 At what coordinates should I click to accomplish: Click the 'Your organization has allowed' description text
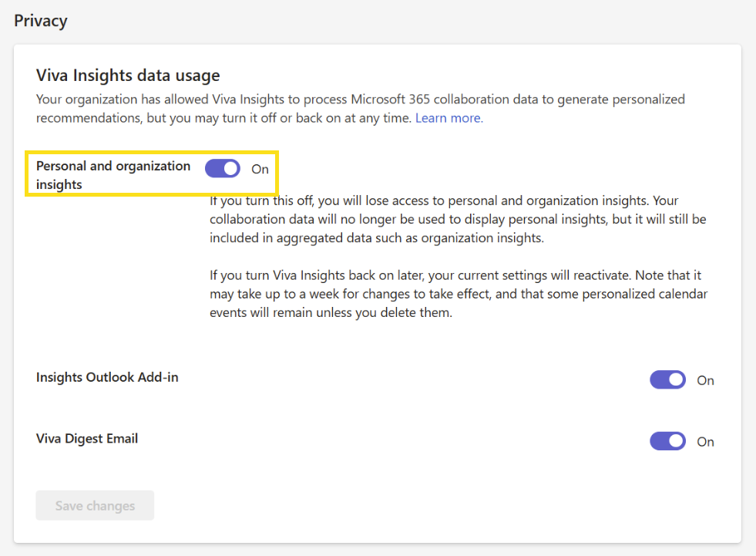(x=360, y=109)
